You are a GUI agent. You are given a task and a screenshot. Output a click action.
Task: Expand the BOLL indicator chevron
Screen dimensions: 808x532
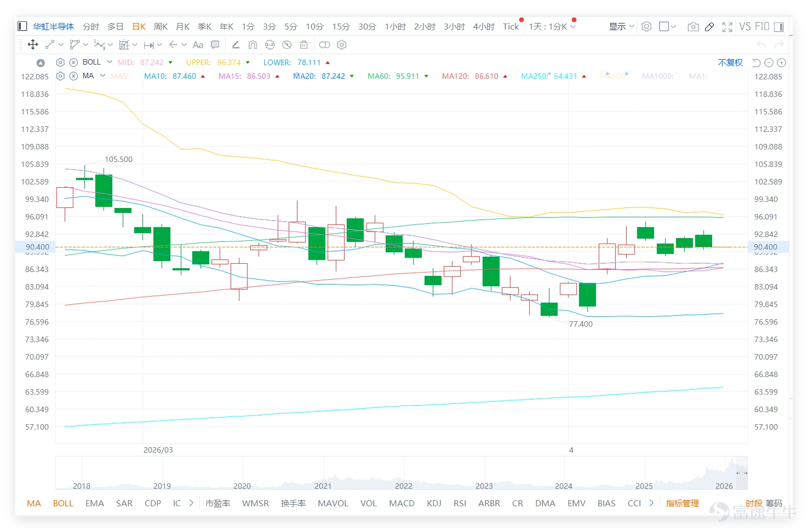(110, 62)
